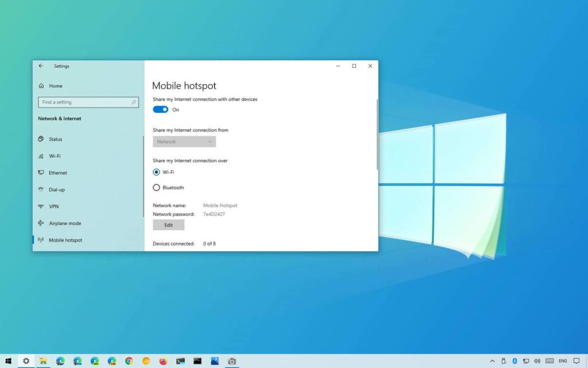Screen dimensions: 588x368
Task: Select the Wi-Fi radio button
Action: point(156,172)
